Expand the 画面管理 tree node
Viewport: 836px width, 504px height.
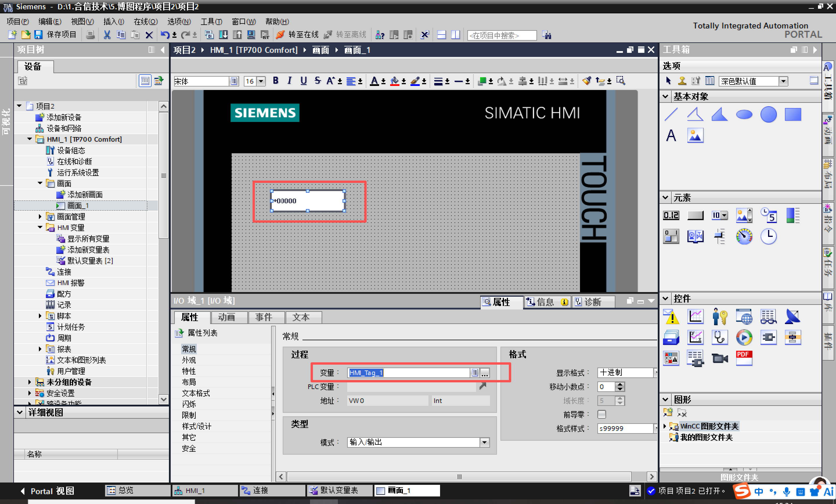[40, 217]
